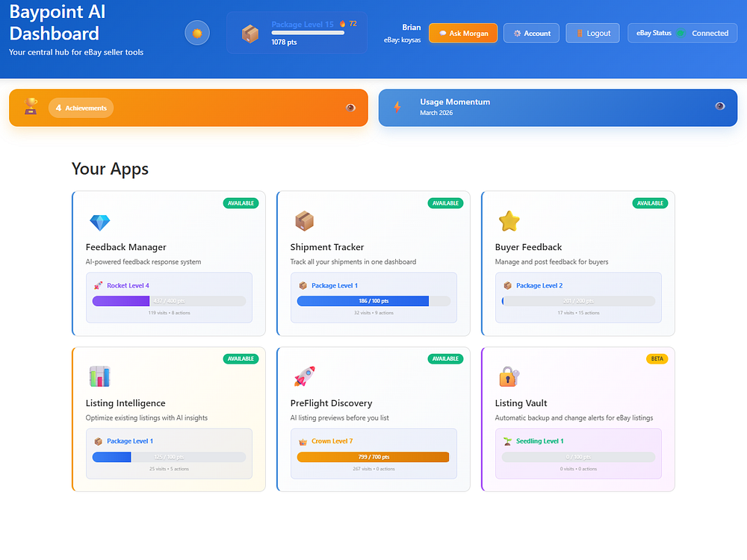The image size is (747, 560).
Task: Click the Crown Level 7 label
Action: tap(332, 441)
